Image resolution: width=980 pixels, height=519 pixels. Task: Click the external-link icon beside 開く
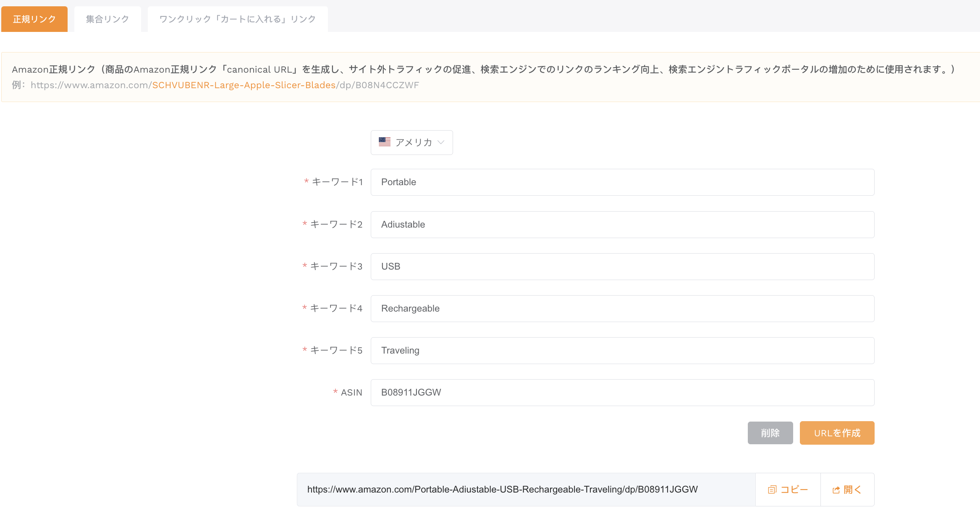[836, 490]
